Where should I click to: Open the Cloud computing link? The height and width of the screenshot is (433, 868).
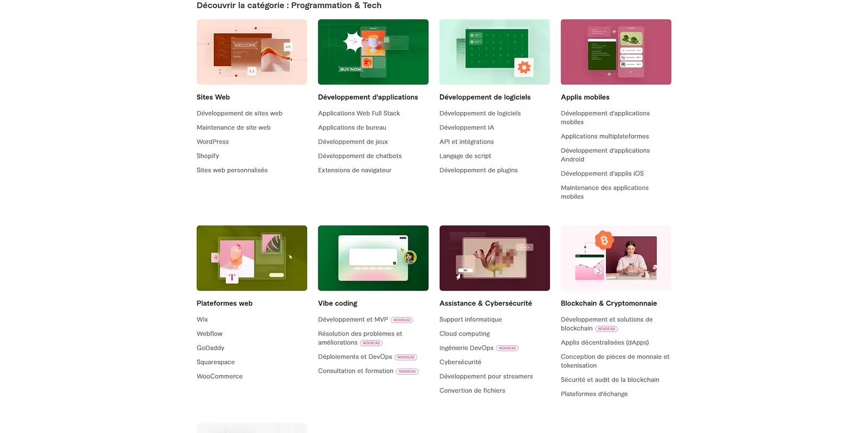465,334
